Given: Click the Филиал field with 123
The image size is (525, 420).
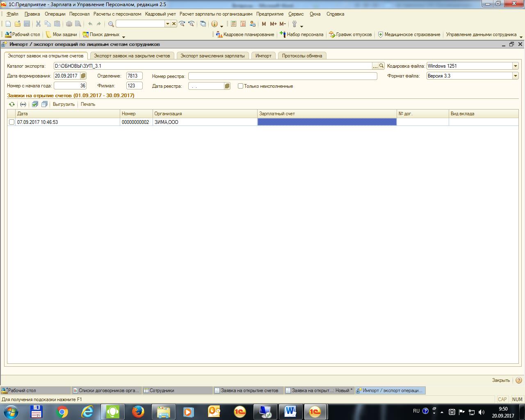Looking at the screenshot, I should coord(135,86).
